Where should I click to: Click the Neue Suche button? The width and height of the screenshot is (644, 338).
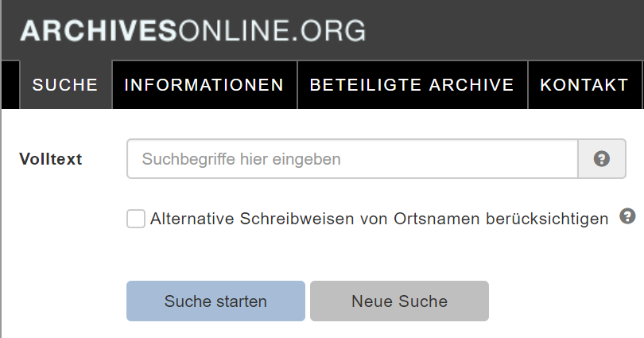tap(399, 301)
